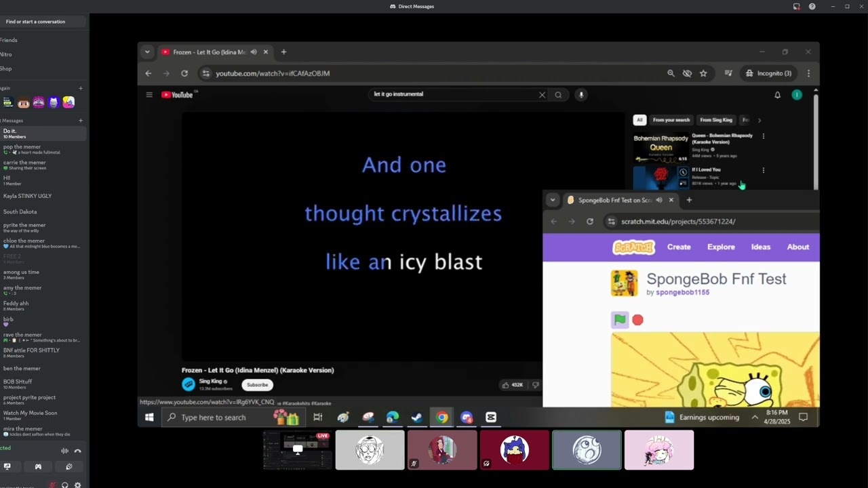Select the live screen share stream tile

click(297, 450)
